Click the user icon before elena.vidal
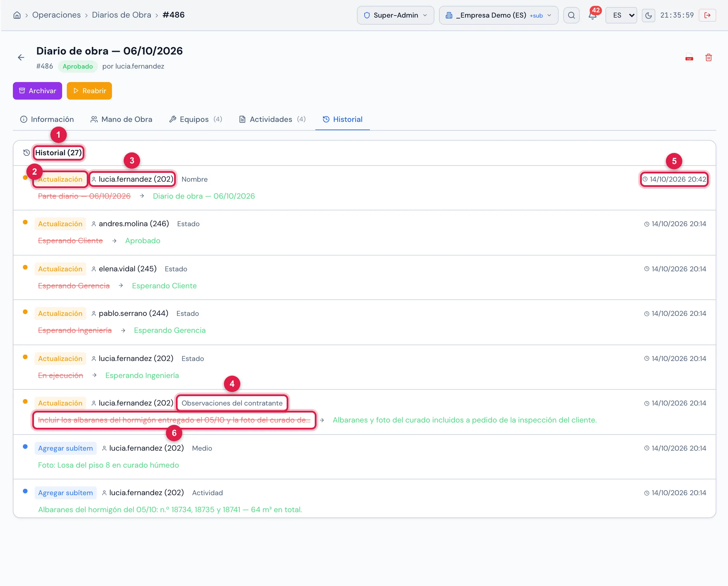 tap(94, 269)
